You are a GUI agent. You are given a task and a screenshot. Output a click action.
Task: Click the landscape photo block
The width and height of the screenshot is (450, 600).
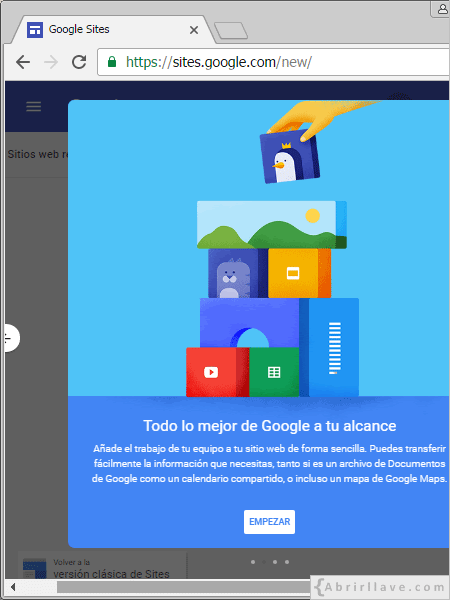click(272, 225)
